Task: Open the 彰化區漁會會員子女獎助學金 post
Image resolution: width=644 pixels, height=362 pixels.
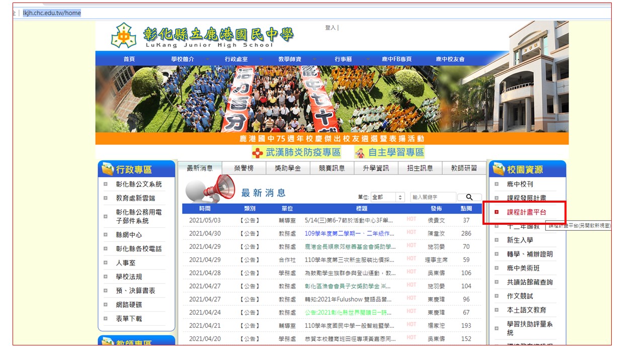Action: tap(348, 286)
